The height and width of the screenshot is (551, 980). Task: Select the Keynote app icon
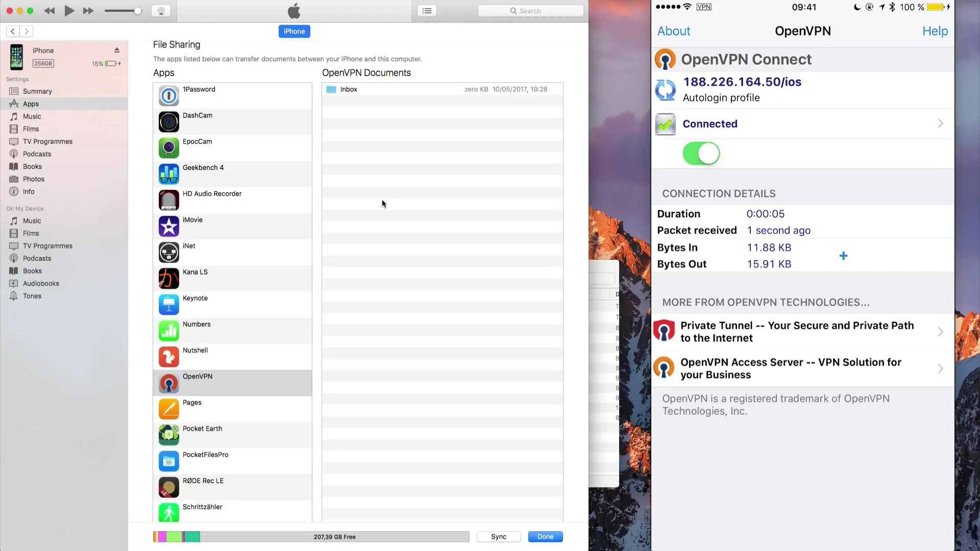pos(168,305)
